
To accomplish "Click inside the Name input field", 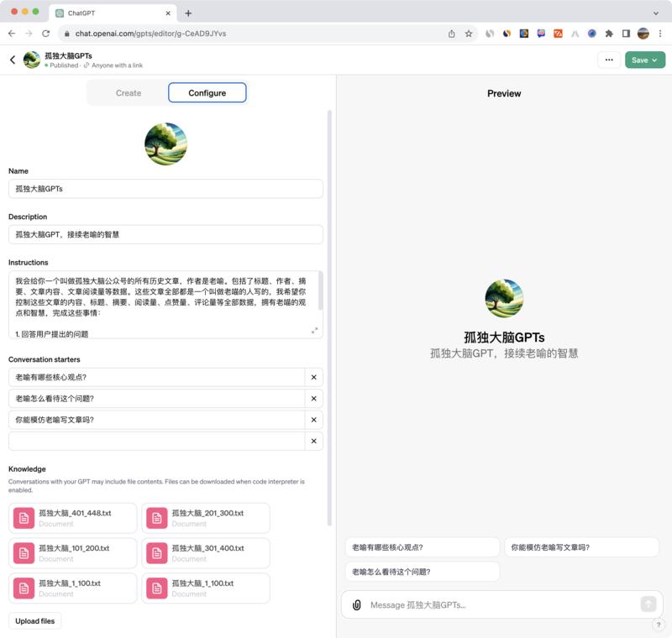I will [x=165, y=188].
